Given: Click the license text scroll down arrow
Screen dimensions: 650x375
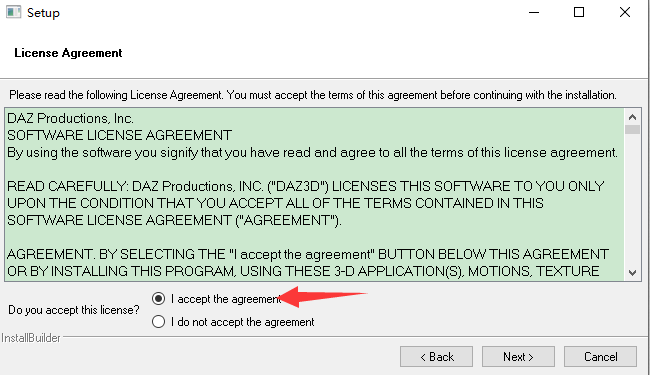Looking at the screenshot, I should coord(632,273).
